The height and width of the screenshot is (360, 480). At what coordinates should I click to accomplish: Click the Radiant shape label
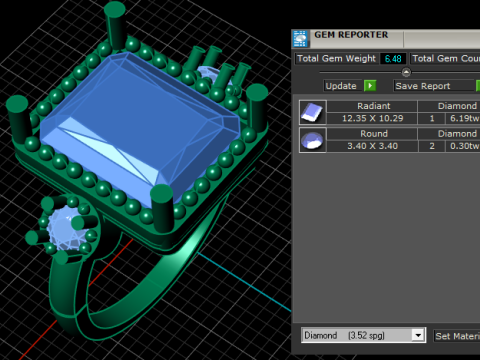(x=372, y=106)
